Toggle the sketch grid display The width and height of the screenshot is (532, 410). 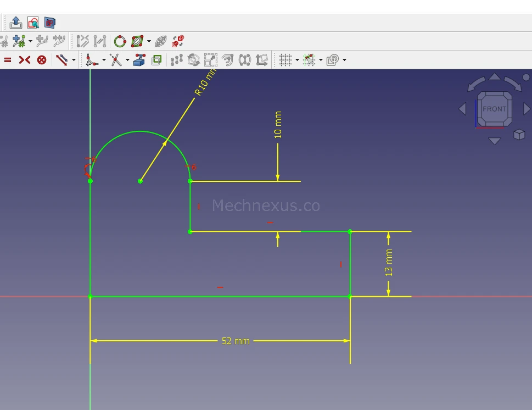coord(285,60)
